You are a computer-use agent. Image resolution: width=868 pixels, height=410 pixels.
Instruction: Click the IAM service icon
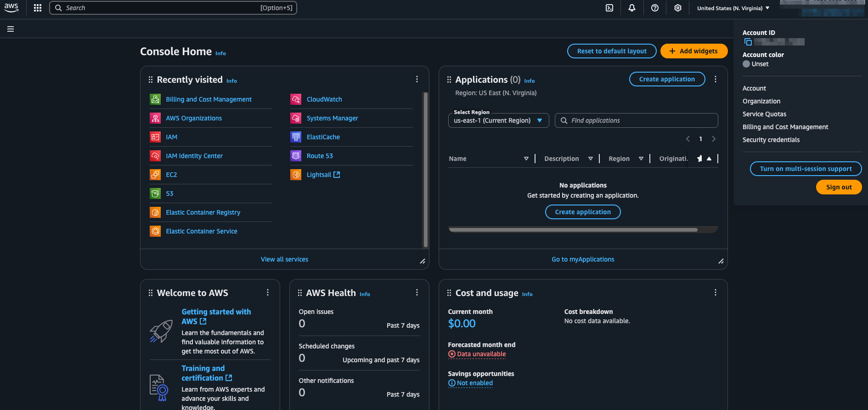click(155, 137)
